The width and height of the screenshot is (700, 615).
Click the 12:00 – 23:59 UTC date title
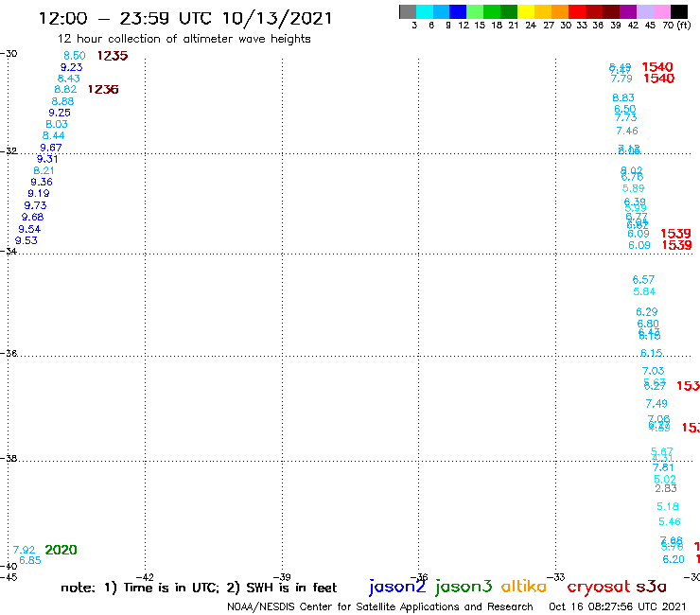point(185,19)
